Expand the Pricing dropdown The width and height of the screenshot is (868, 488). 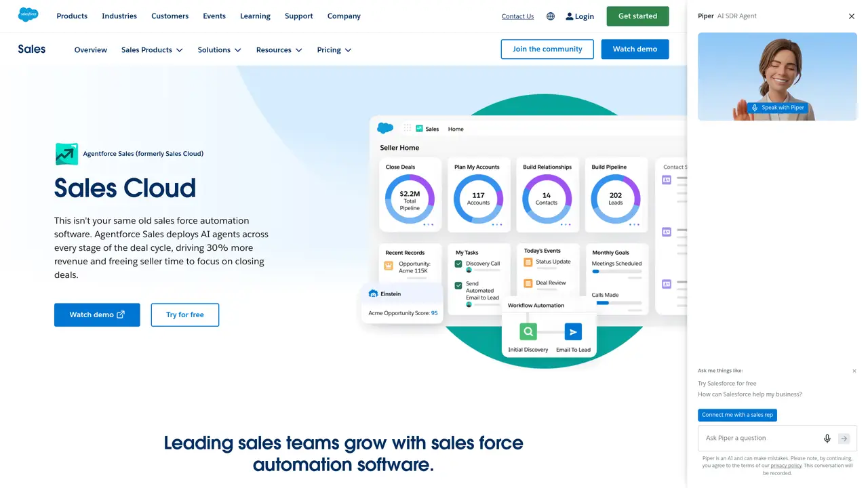tap(334, 50)
